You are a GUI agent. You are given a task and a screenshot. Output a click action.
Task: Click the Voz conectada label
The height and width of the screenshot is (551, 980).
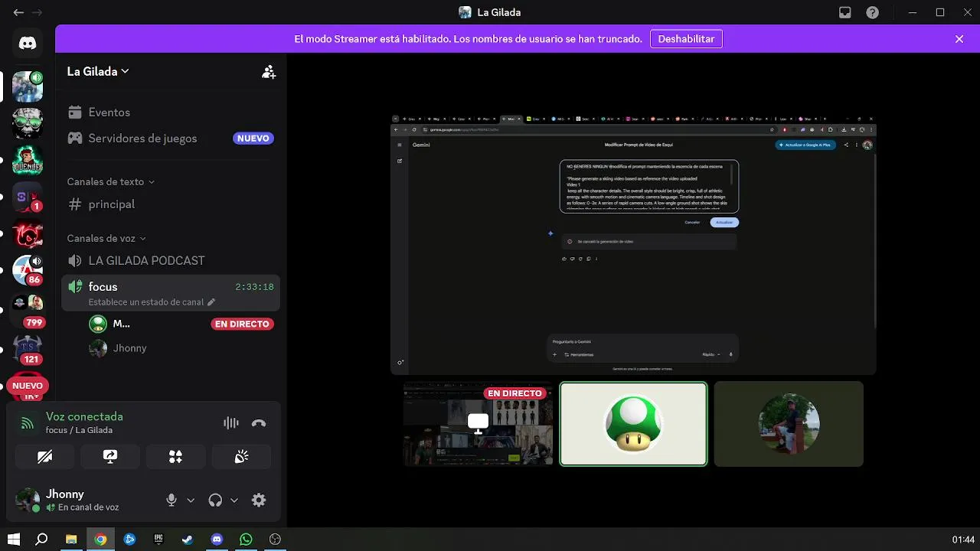(84, 416)
